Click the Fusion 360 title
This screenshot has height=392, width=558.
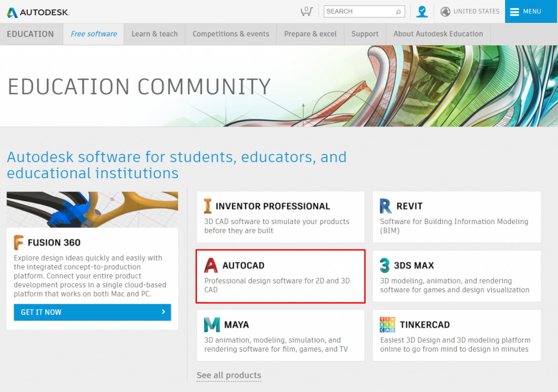(54, 243)
